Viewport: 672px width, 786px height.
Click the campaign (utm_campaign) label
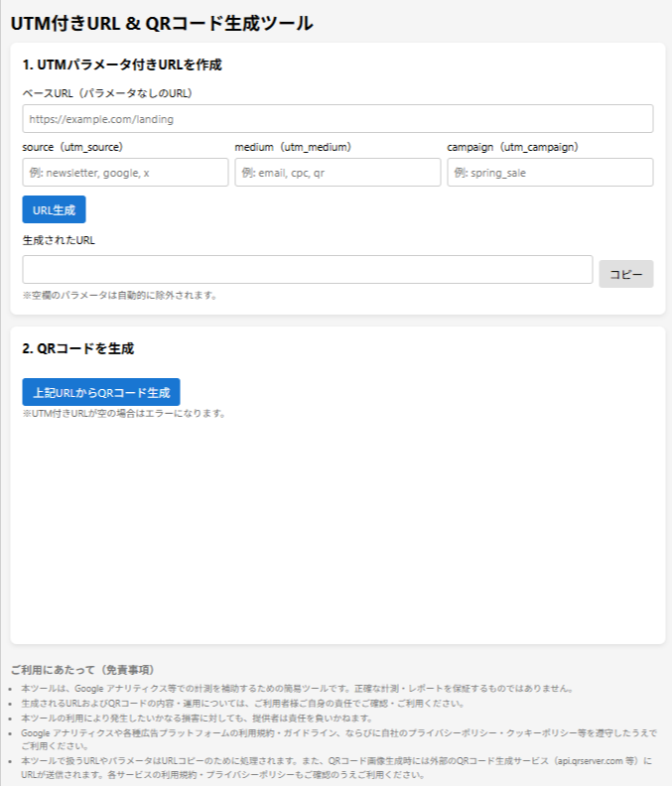tap(512, 147)
